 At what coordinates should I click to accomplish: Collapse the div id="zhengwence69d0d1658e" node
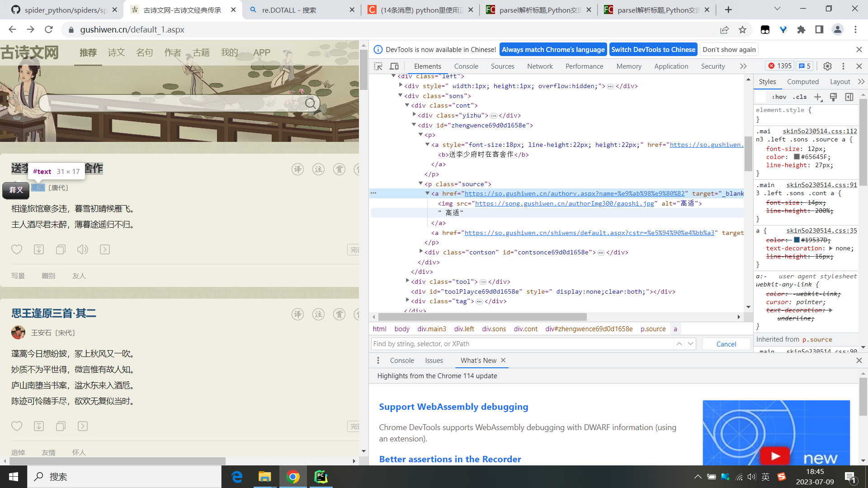tap(414, 125)
